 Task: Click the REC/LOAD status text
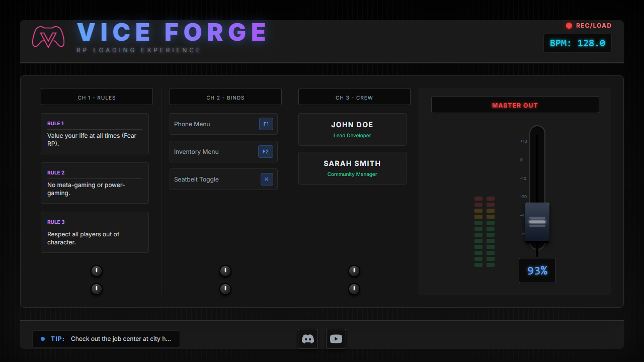594,26
